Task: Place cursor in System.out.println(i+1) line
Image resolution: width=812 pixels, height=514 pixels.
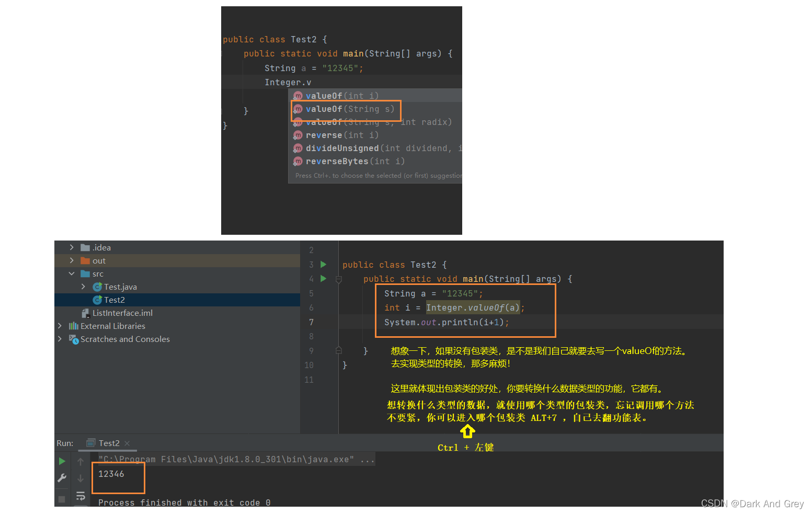Action: [x=447, y=322]
